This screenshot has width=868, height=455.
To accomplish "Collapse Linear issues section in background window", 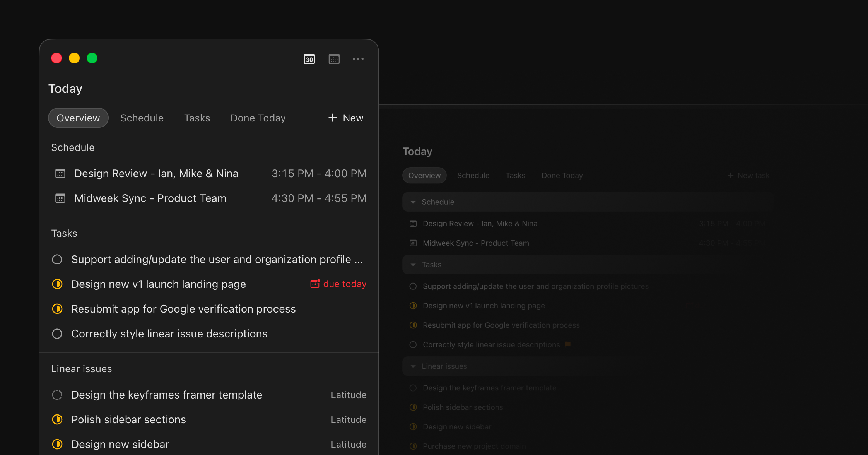I will 413,366.
